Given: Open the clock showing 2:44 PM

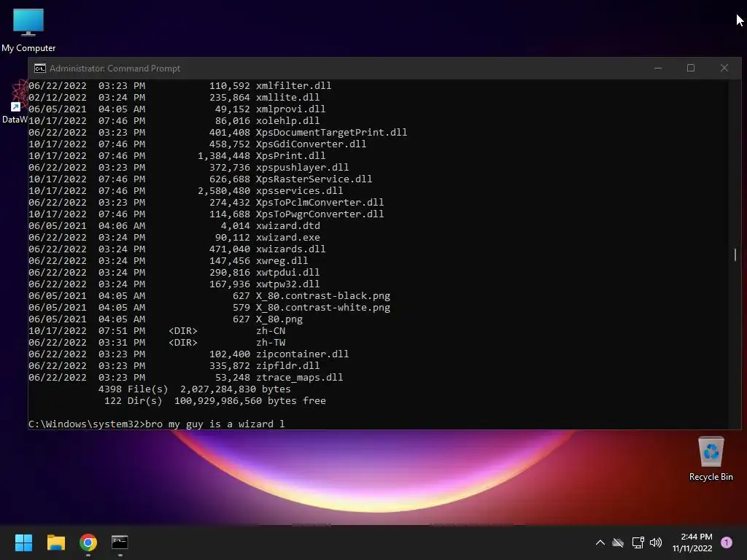Looking at the screenshot, I should point(692,542).
